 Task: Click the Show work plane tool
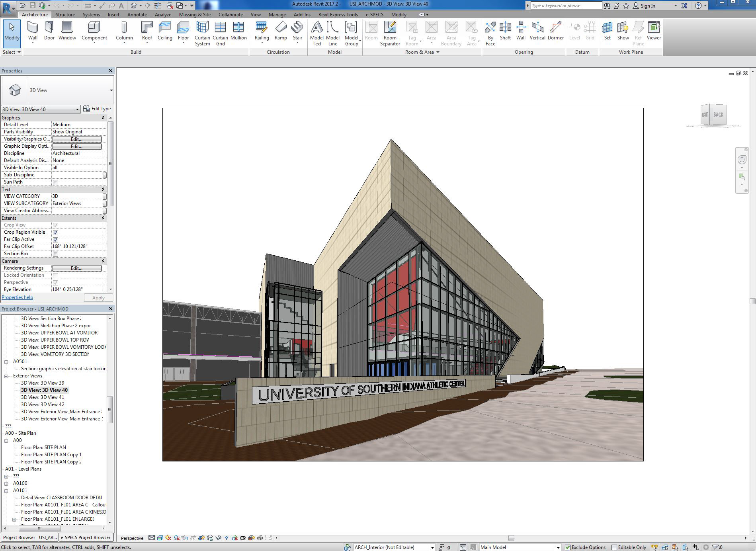point(623,31)
